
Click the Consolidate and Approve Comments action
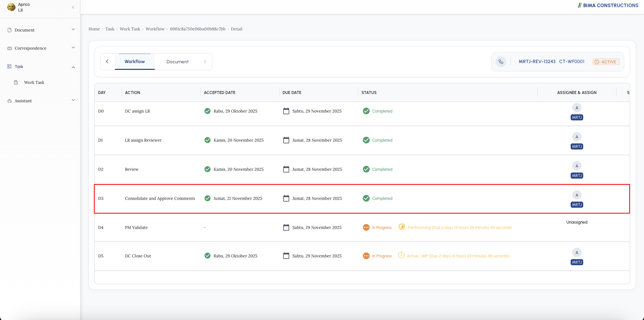pyautogui.click(x=160, y=198)
